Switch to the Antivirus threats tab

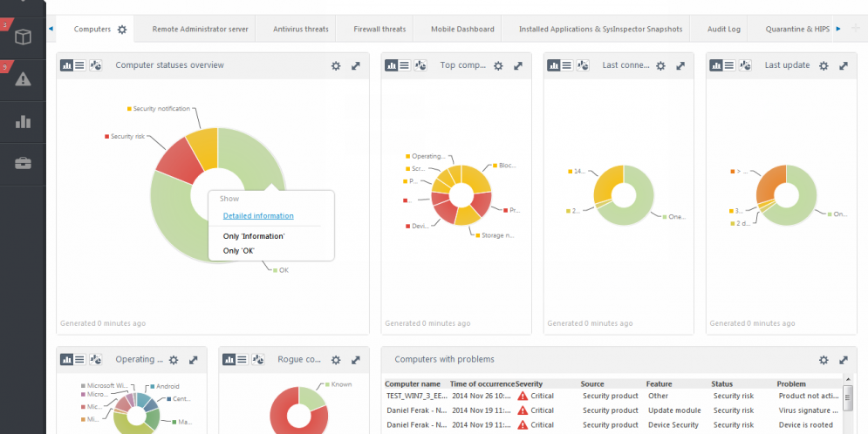(300, 30)
